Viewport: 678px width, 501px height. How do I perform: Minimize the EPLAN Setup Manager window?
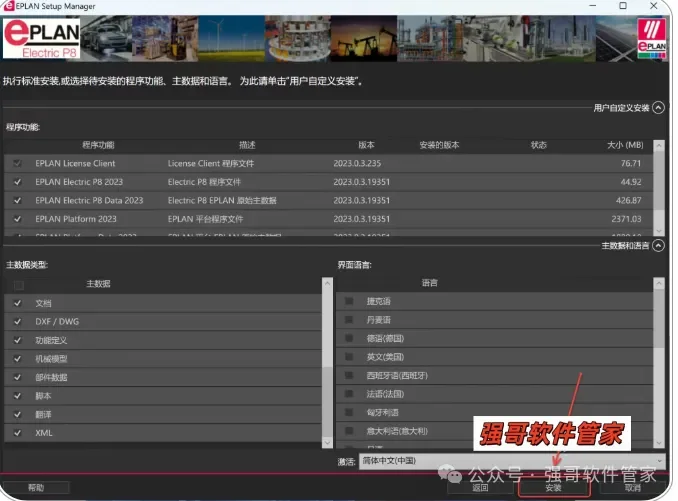pyautogui.click(x=593, y=6)
